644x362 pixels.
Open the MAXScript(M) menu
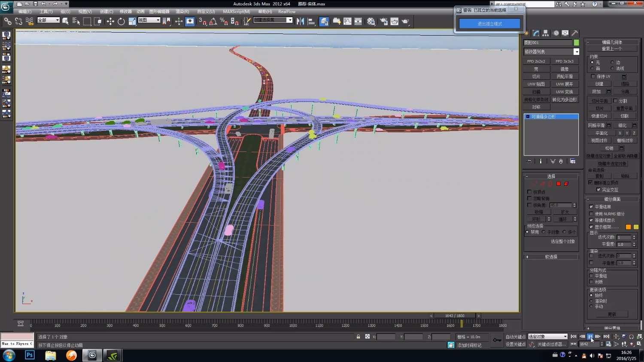[x=236, y=12]
